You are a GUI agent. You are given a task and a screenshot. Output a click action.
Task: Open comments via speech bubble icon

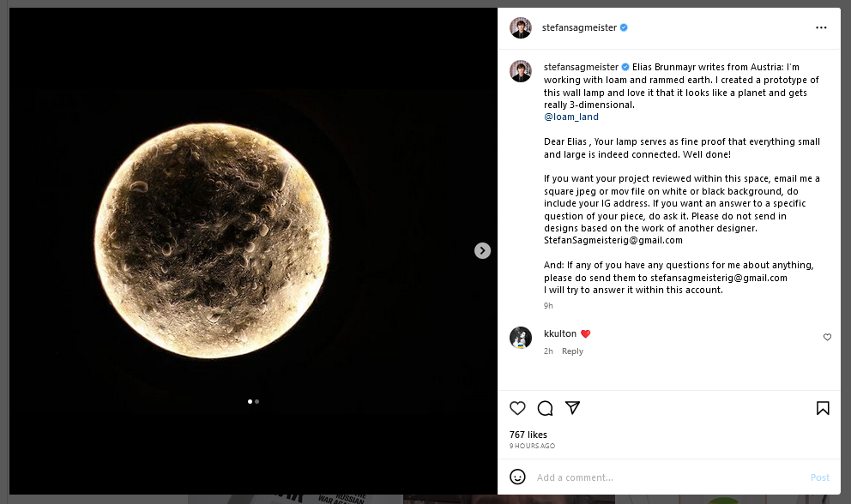[x=545, y=408]
